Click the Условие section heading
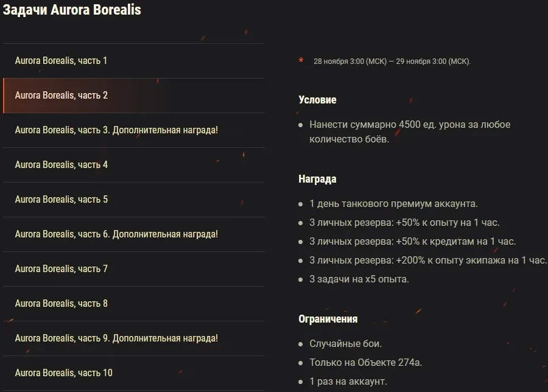 pos(317,100)
